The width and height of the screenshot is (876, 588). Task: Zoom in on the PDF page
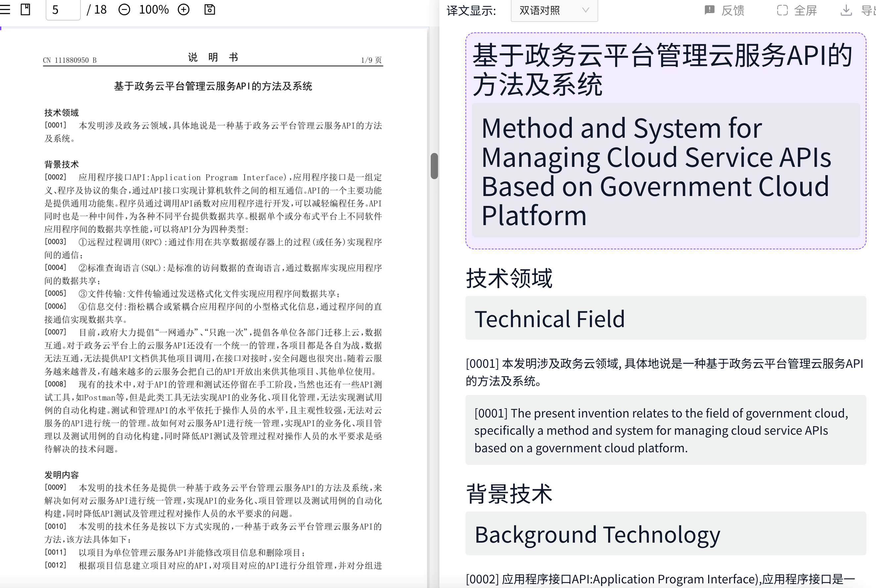[183, 9]
